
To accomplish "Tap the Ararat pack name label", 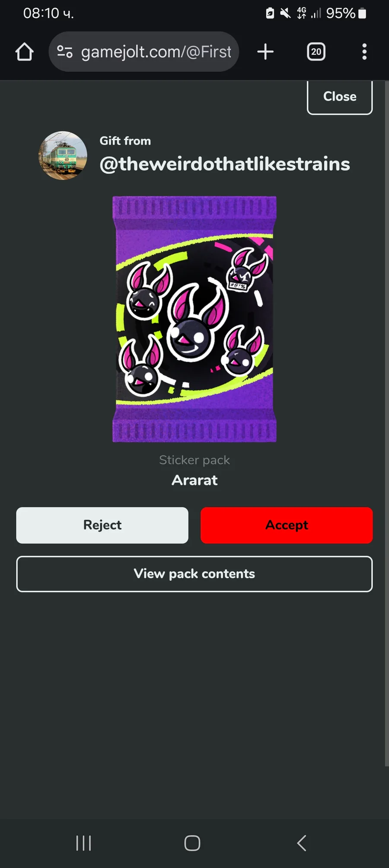I will (x=194, y=480).
